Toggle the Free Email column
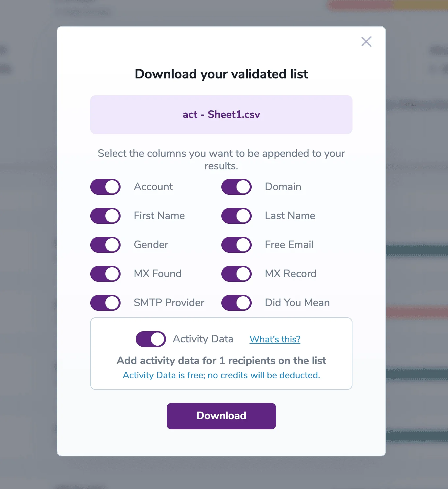Screen dimensions: 448x489 tap(237, 244)
